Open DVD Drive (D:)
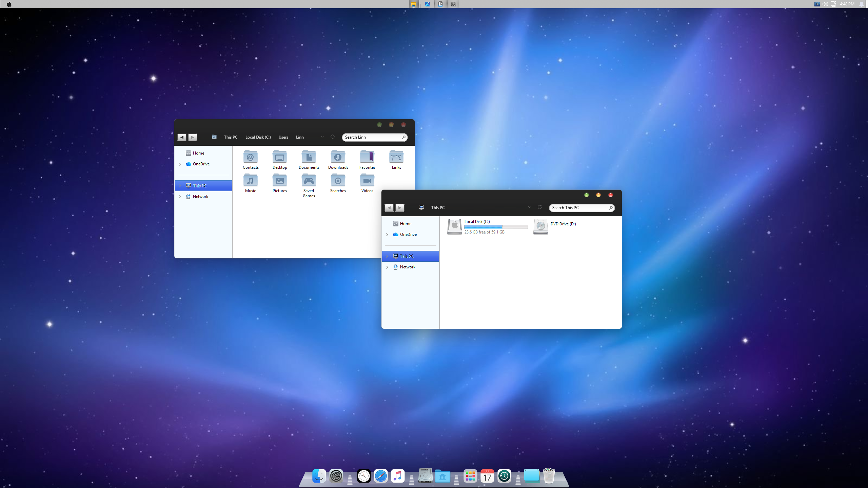The width and height of the screenshot is (868, 488). coord(540,226)
